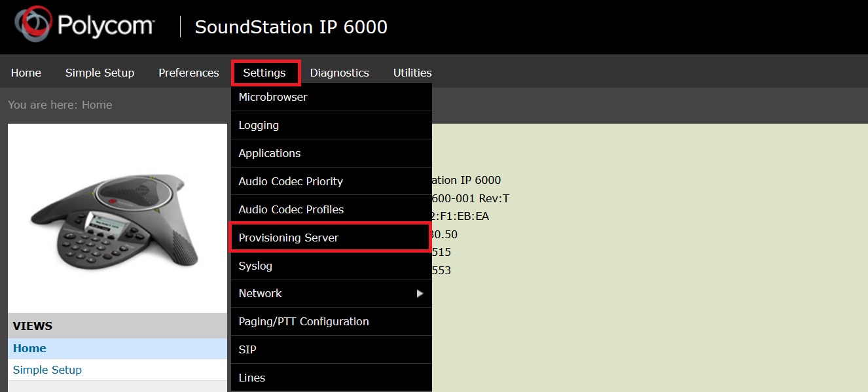Open Simple Setup in Views sidebar
868x392 pixels.
pos(117,370)
